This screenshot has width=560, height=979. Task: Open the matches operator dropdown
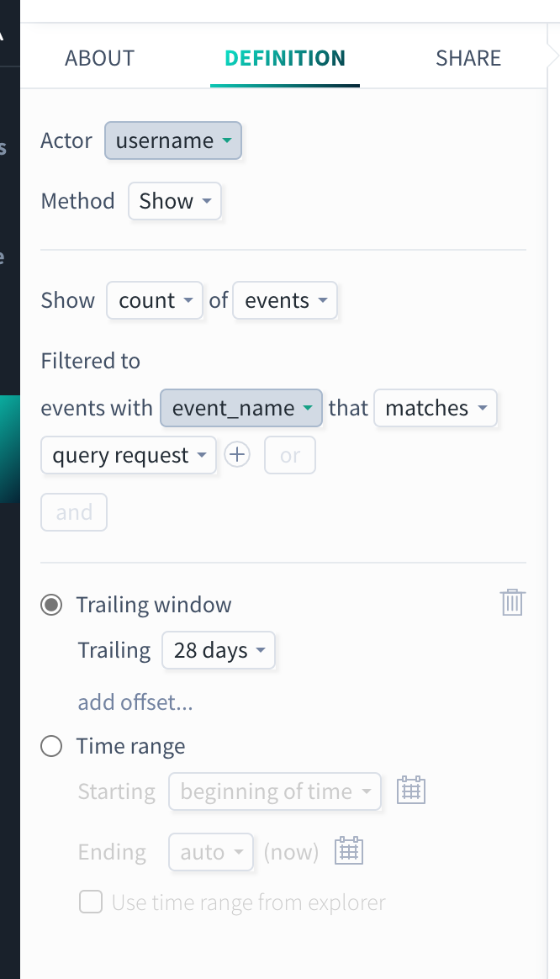point(436,408)
